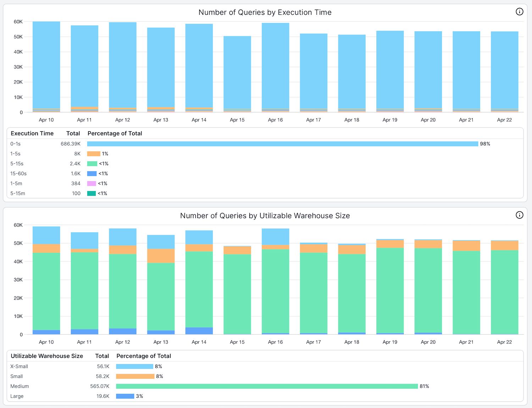
Task: Click the "56.1K" total for X-Small
Action: click(103, 366)
